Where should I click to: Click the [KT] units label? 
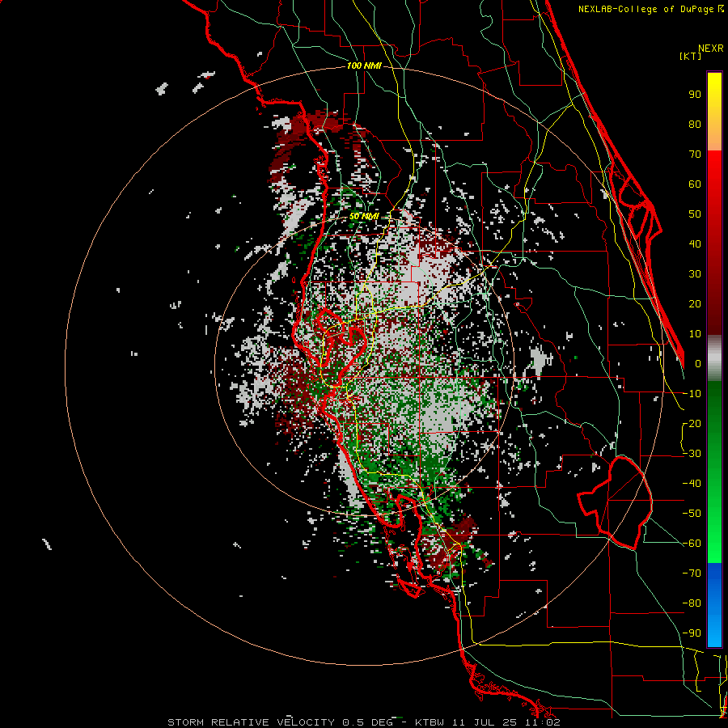(x=691, y=56)
